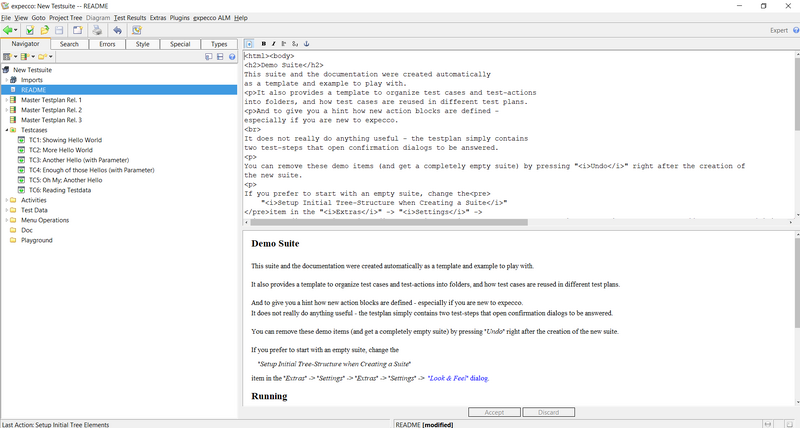800x428 pixels.
Task: Toggle bold formatting in the editor
Action: click(264, 44)
